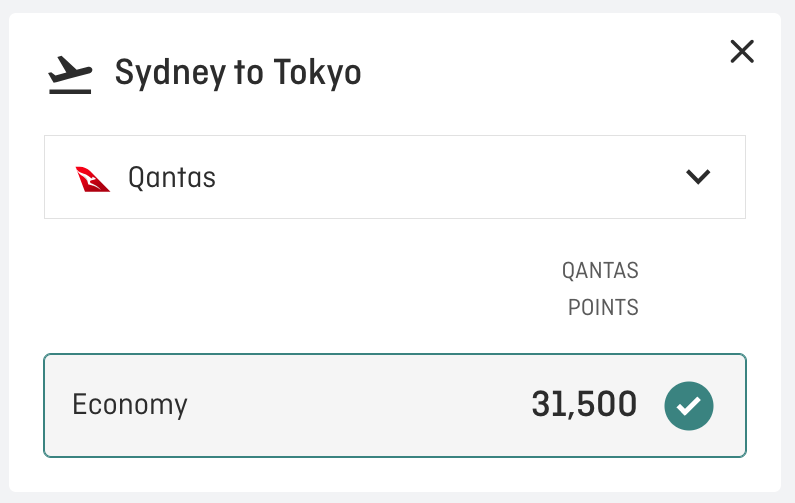Click the red Qantas kangaroo logo

click(x=93, y=178)
